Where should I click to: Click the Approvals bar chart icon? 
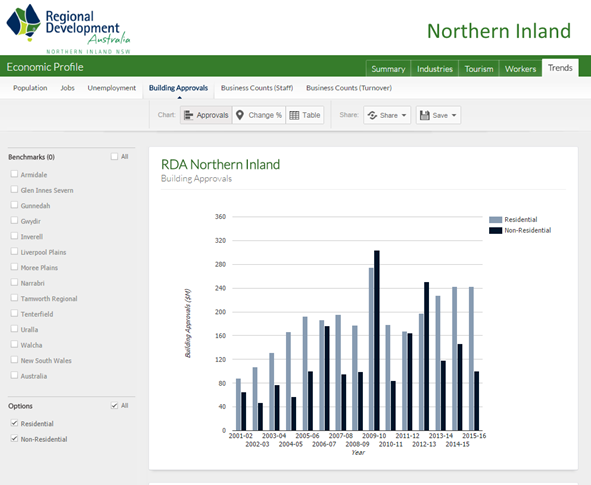(188, 115)
